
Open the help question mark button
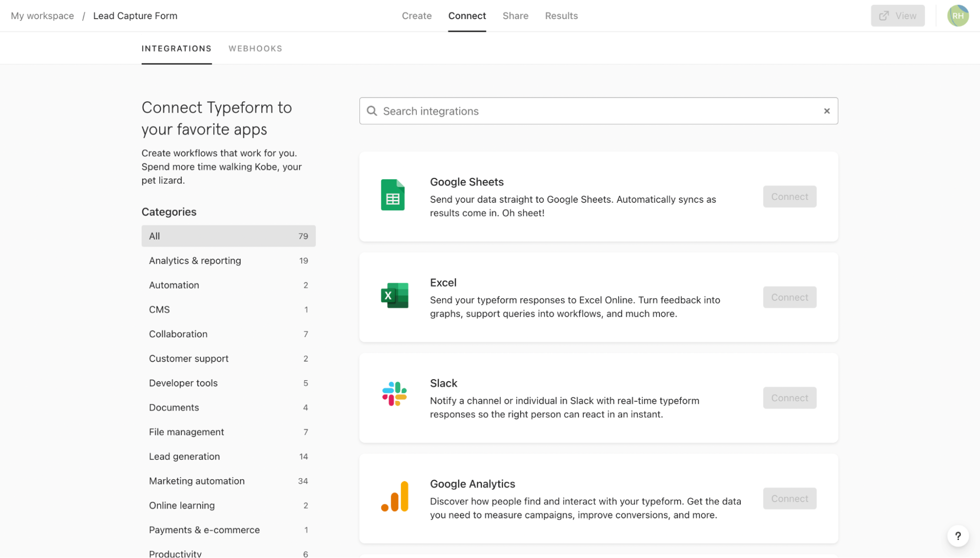957,536
